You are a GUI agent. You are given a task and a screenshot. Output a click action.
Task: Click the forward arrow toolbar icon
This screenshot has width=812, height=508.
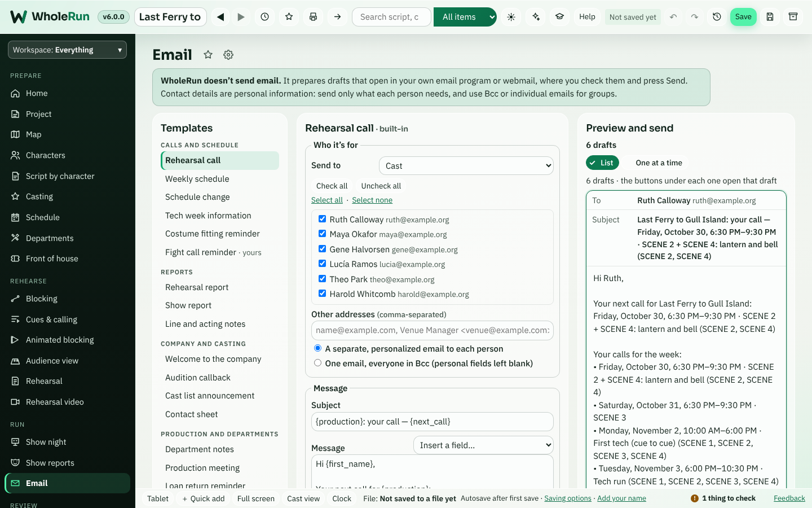pos(241,17)
